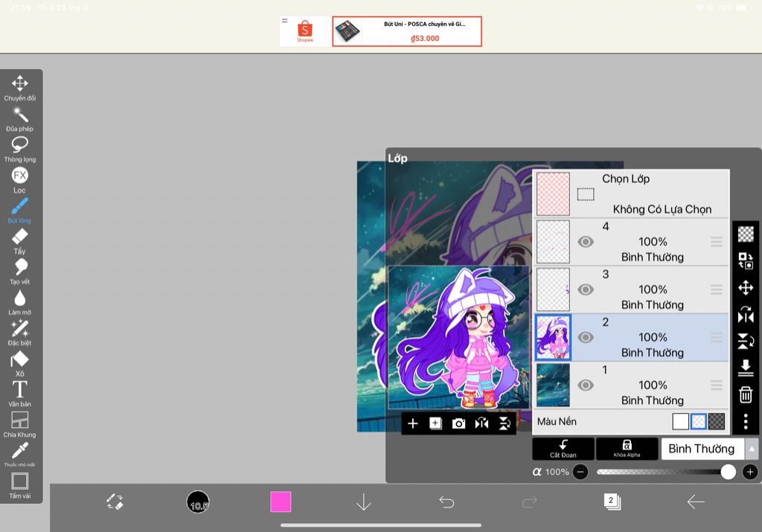Undo the last action
The height and width of the screenshot is (532, 762).
(x=446, y=501)
